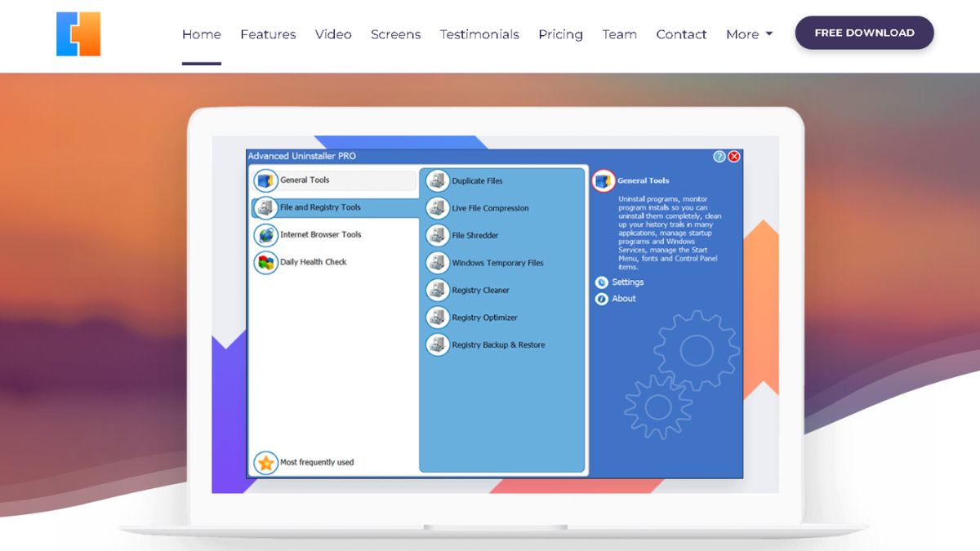Go to the Home nav item
The image size is (980, 551).
tap(202, 34)
